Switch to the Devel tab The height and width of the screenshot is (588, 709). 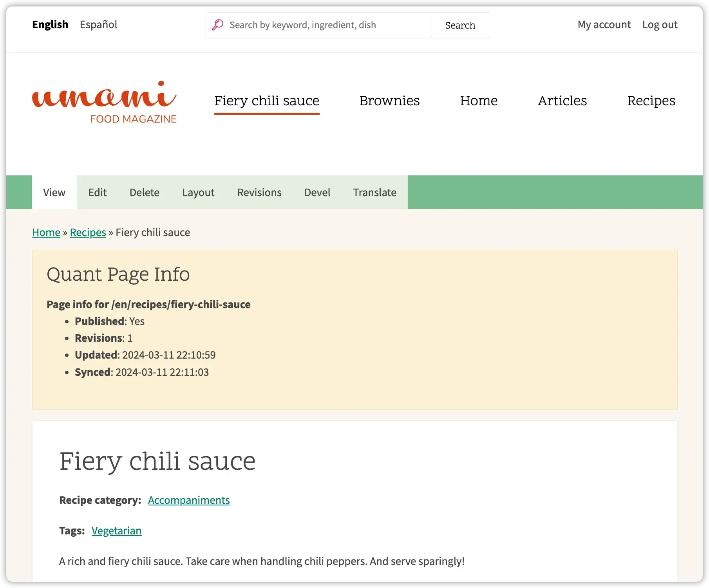point(317,192)
